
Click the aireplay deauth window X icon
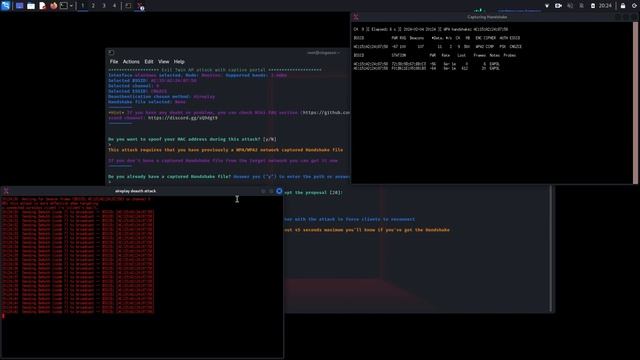point(6,191)
